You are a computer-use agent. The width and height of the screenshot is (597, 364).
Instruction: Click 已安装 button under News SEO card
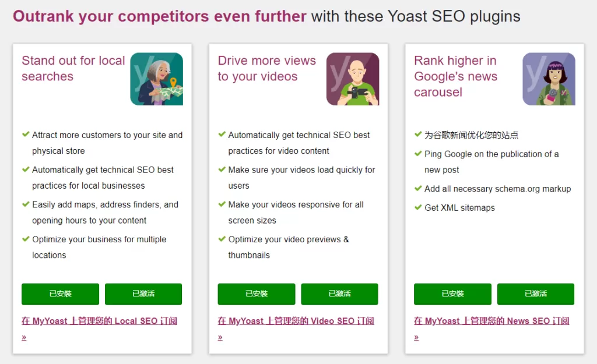[452, 294]
